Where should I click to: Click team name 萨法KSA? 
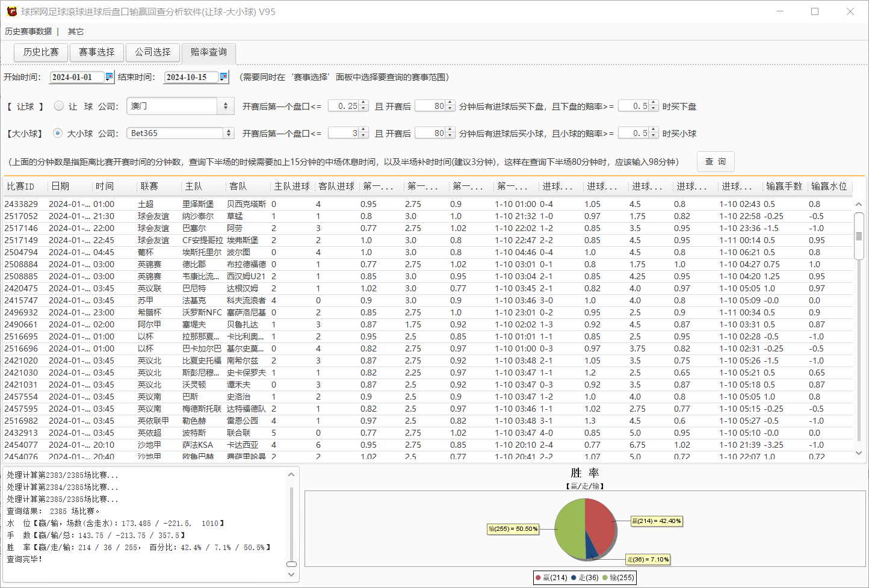click(198, 445)
